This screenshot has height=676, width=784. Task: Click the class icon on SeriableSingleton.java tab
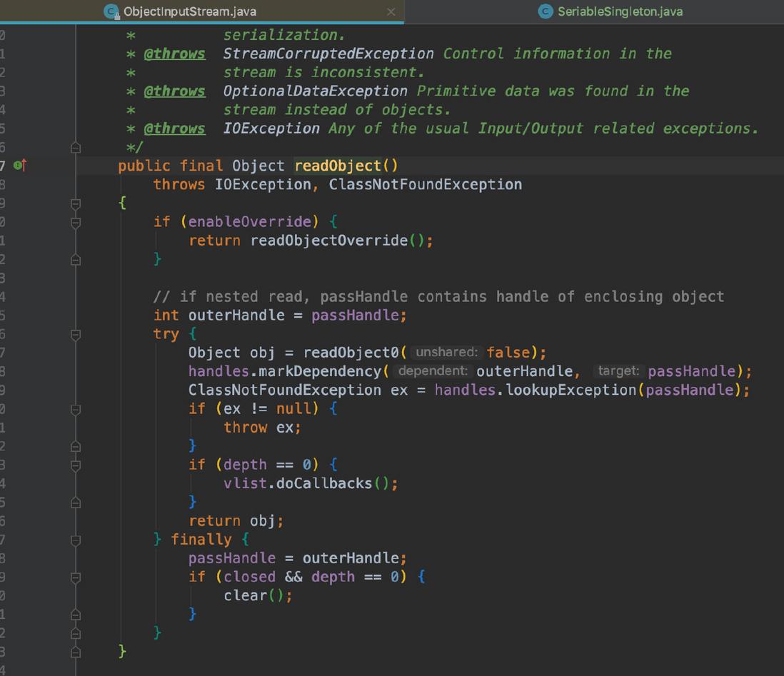(x=545, y=11)
